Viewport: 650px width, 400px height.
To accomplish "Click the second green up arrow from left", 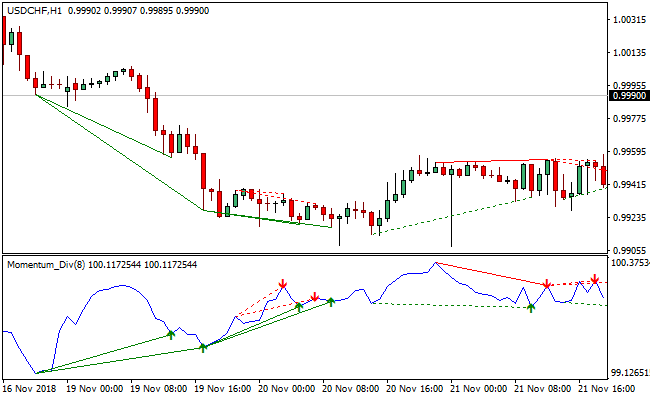I will pos(204,347).
